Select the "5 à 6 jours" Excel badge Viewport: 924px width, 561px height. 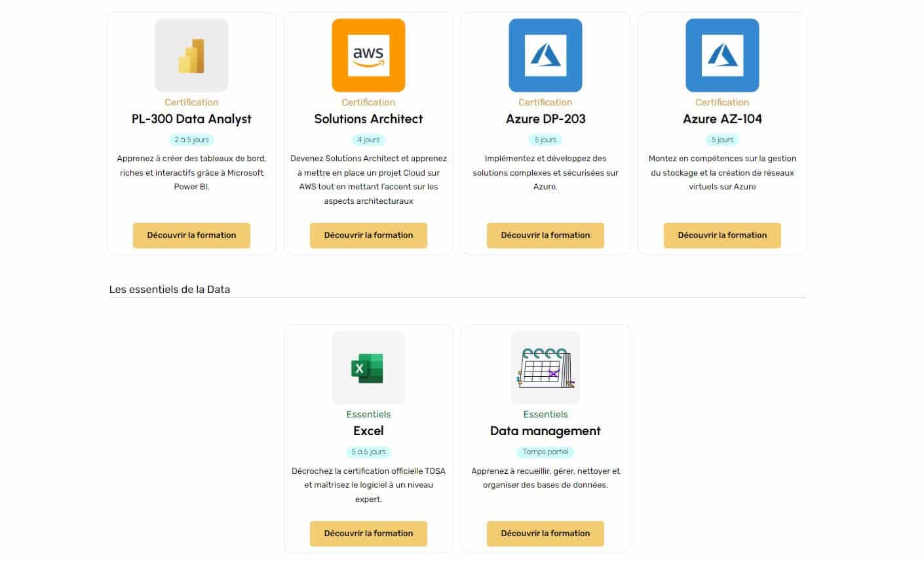[x=368, y=452]
